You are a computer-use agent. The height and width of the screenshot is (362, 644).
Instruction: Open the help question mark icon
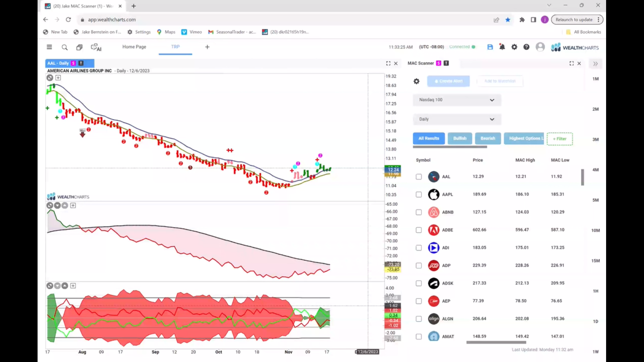pos(526,47)
